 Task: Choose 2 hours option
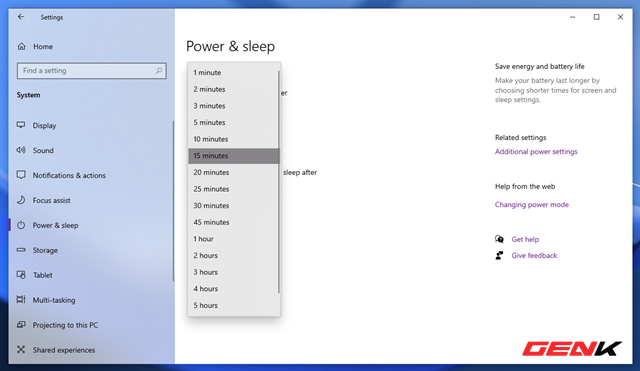[233, 255]
